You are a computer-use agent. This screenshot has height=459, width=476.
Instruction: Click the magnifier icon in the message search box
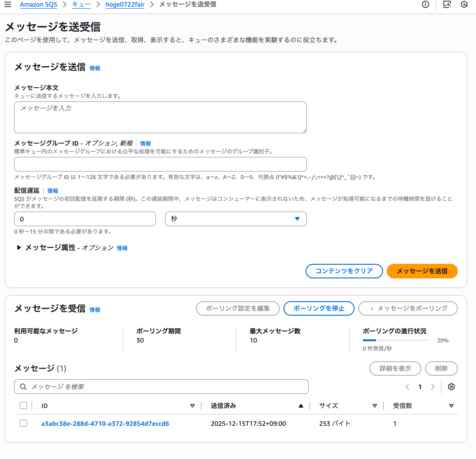23,387
